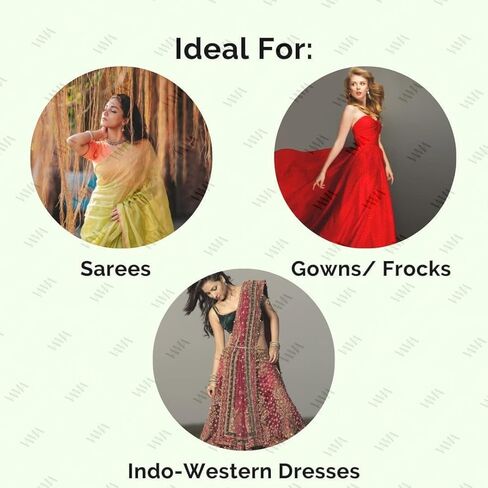Click the word "Ideal" in the title
This screenshot has width=488, height=488.
click(211, 49)
